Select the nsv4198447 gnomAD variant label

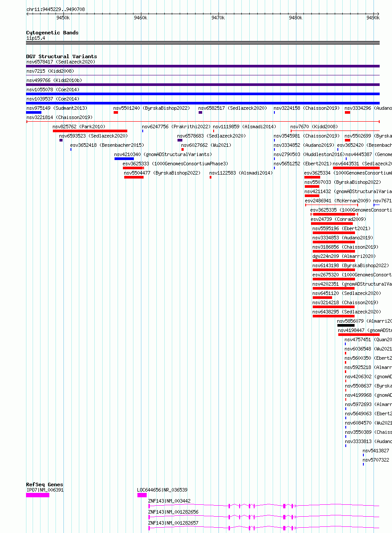click(365, 330)
